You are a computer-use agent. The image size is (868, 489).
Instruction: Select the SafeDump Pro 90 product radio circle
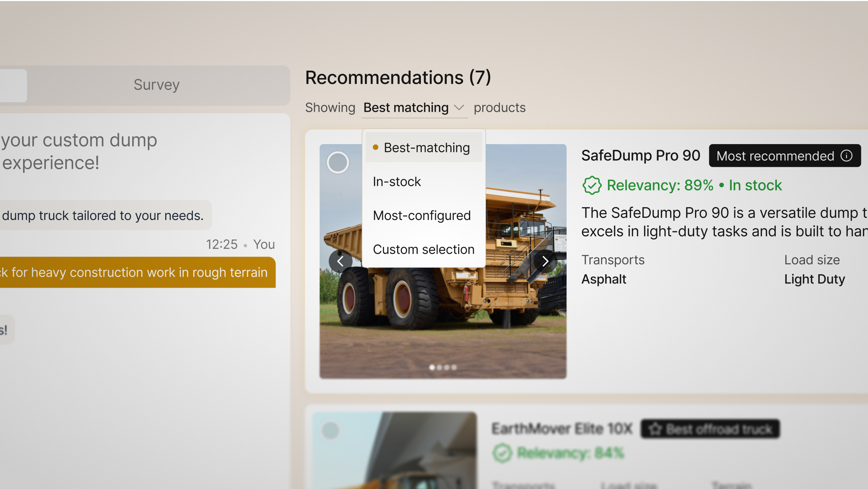(338, 163)
